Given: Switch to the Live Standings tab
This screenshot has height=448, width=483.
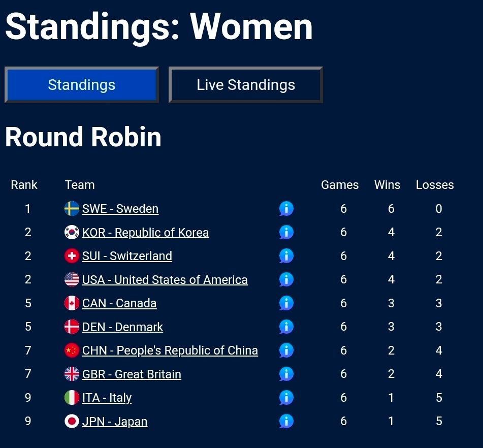Looking at the screenshot, I should tap(246, 85).
